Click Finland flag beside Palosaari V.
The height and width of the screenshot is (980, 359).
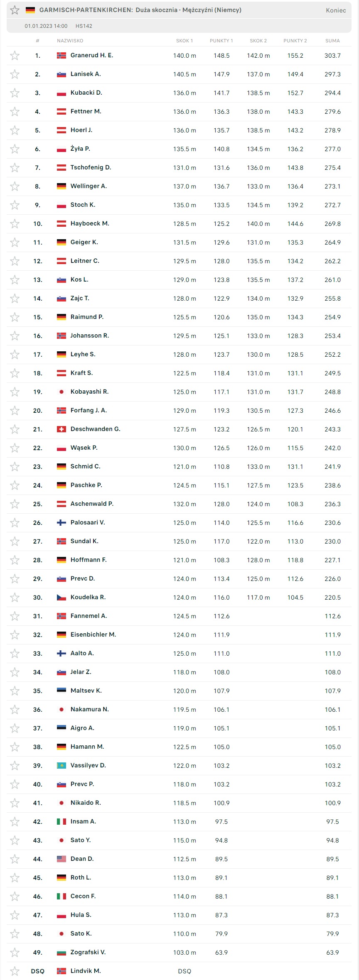[61, 523]
